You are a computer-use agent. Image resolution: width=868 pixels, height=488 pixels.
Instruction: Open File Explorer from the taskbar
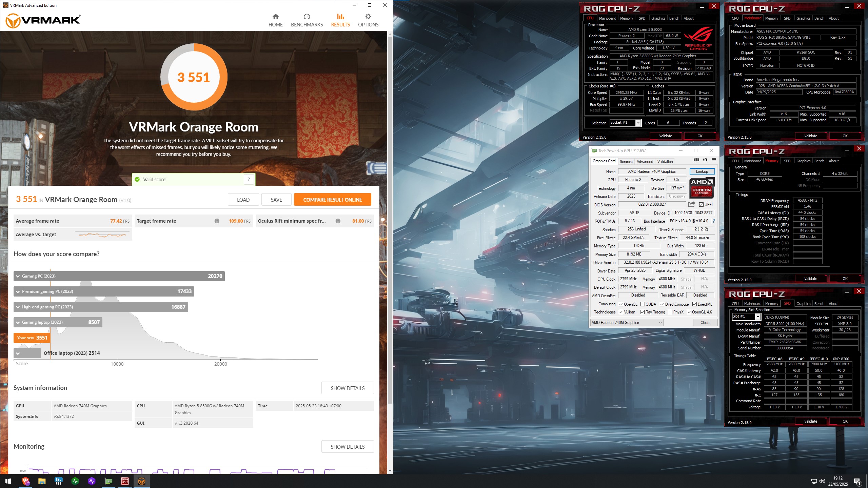pyautogui.click(x=42, y=481)
